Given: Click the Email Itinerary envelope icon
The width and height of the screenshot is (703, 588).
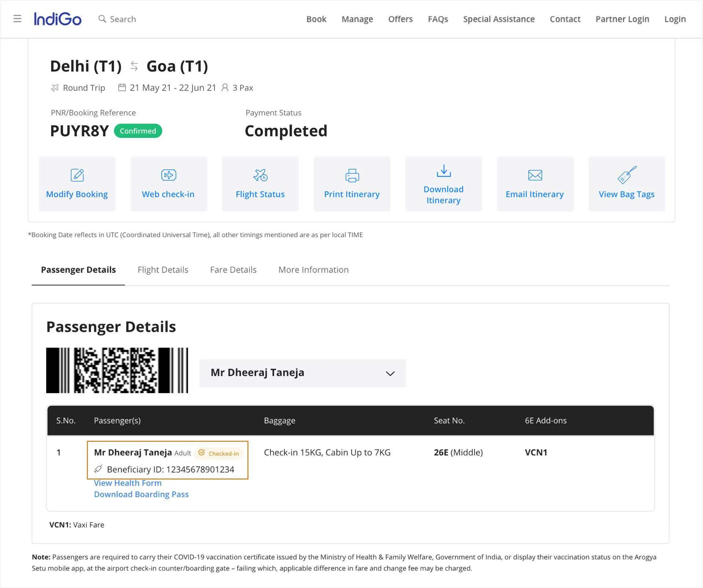Looking at the screenshot, I should click(x=535, y=175).
